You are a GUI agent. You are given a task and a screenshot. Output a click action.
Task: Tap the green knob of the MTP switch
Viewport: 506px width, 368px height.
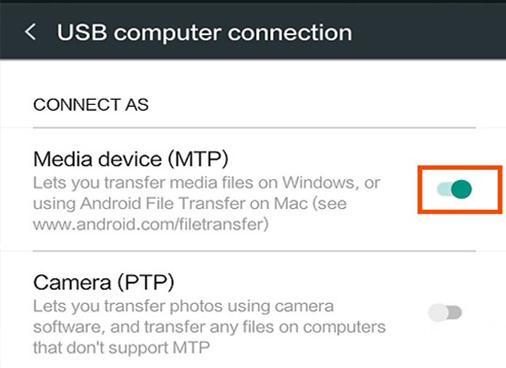(x=462, y=189)
